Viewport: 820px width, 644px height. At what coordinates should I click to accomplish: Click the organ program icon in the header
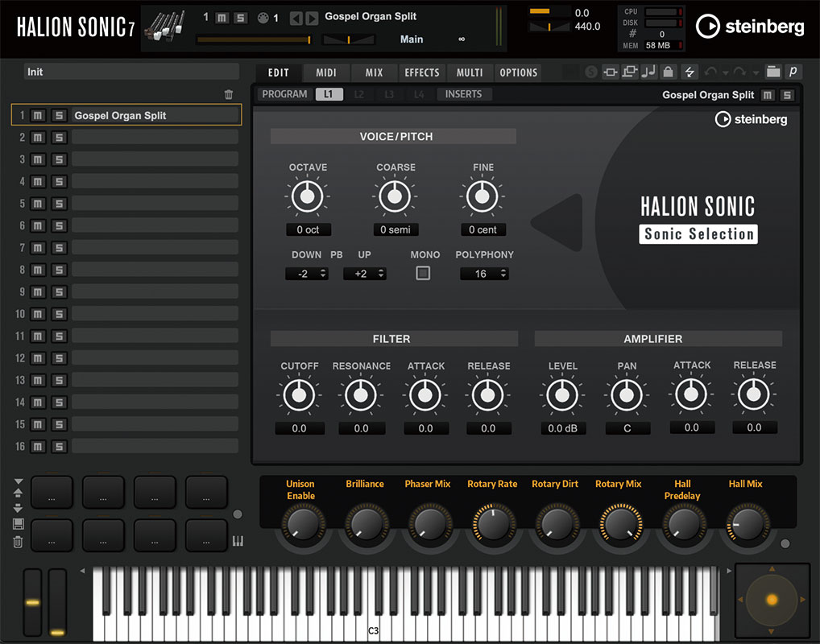[x=164, y=26]
